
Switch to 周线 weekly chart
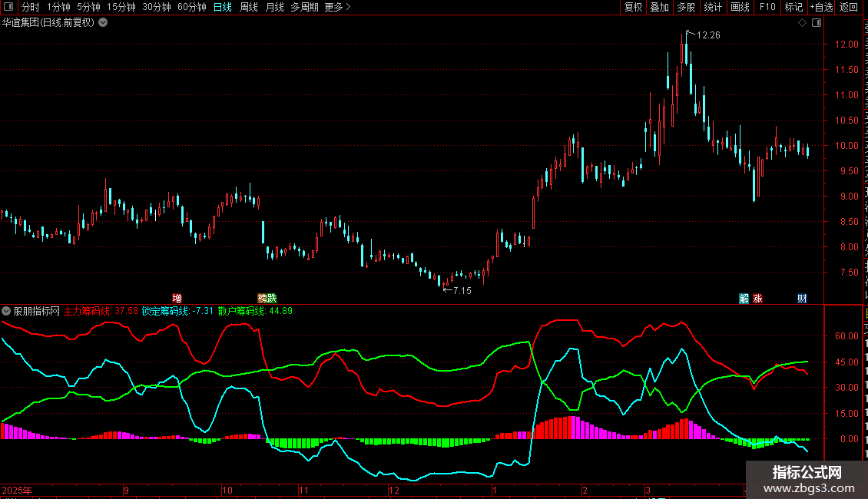(249, 7)
